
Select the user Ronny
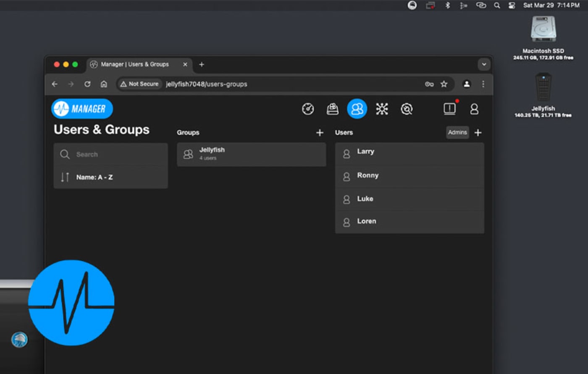point(409,175)
